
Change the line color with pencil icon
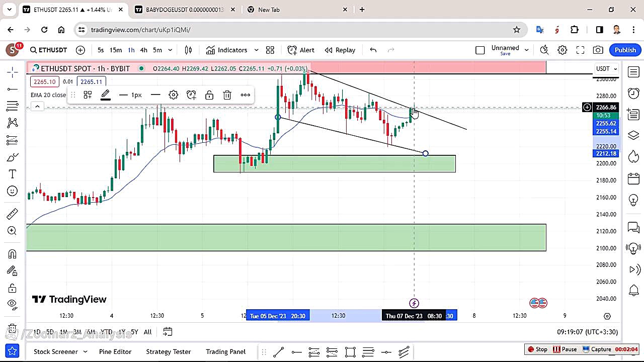(105, 95)
